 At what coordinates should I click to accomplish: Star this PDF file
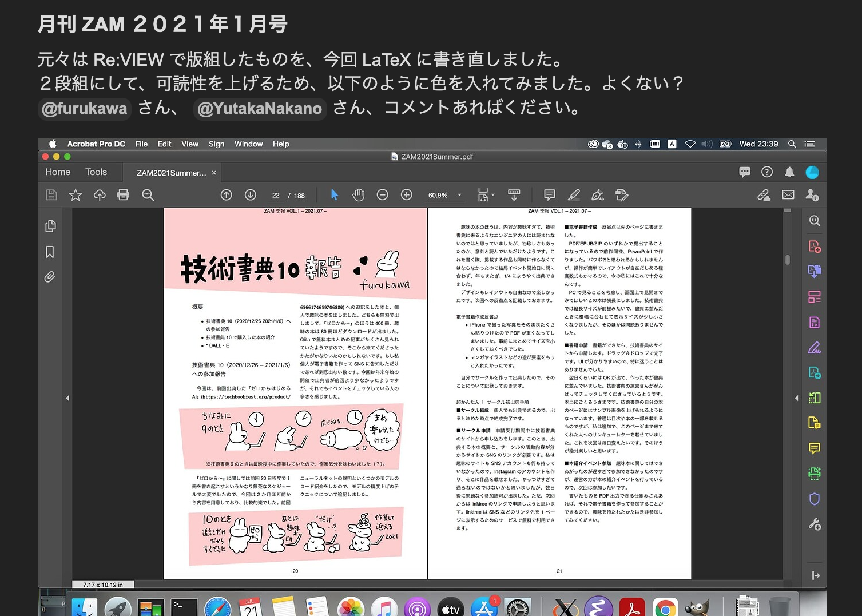76,195
